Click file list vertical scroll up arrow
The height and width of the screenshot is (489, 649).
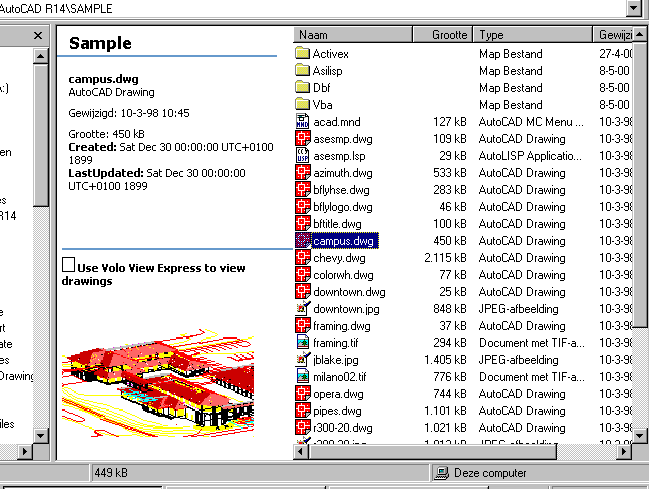click(x=639, y=35)
